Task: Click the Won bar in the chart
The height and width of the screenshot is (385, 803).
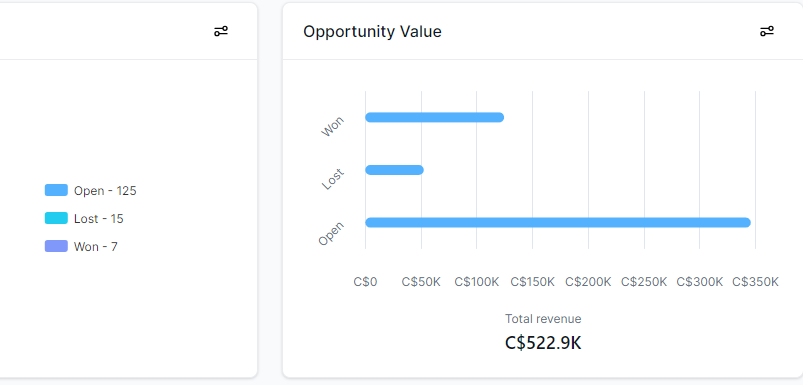Action: pyautogui.click(x=435, y=117)
